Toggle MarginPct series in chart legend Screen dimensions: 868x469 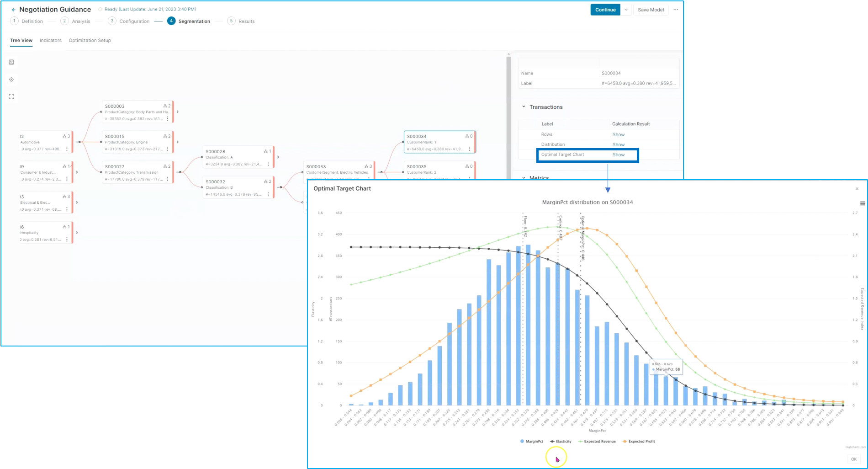click(x=532, y=442)
